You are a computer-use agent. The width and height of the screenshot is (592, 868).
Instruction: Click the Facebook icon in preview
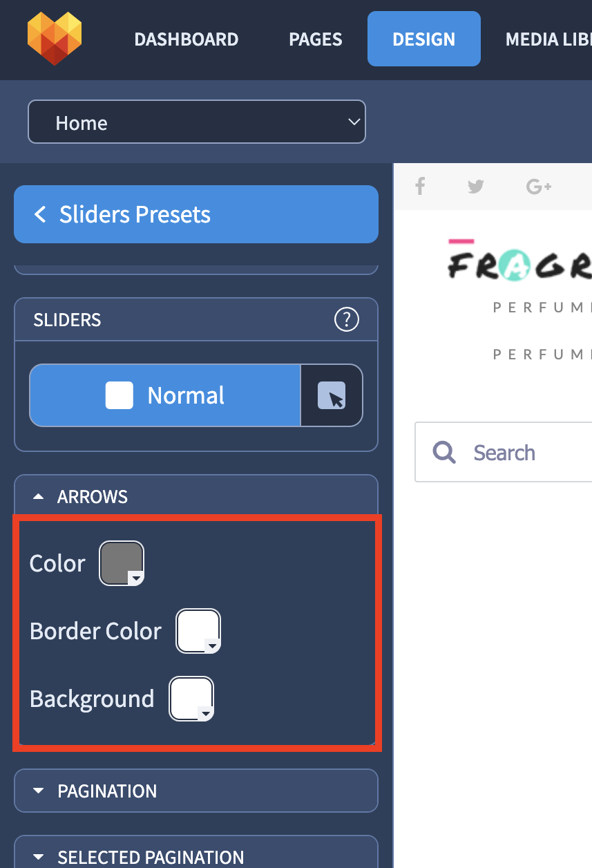(x=419, y=186)
